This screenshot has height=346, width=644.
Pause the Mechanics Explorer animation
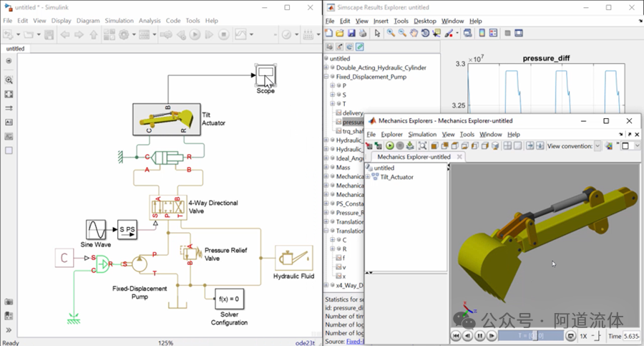click(479, 336)
